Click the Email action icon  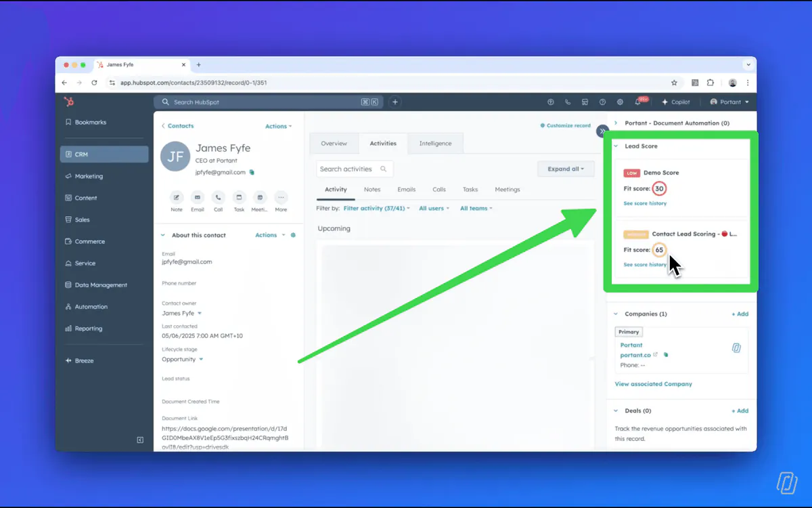click(x=198, y=197)
